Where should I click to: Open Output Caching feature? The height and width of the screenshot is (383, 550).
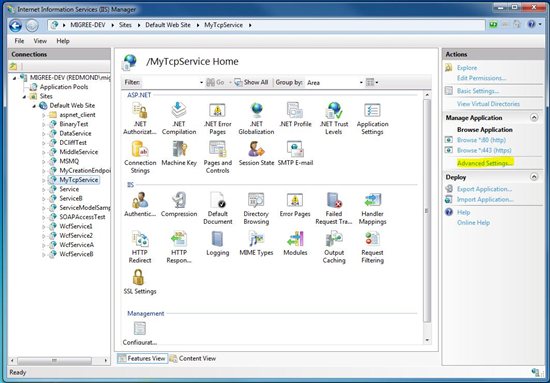click(x=334, y=247)
